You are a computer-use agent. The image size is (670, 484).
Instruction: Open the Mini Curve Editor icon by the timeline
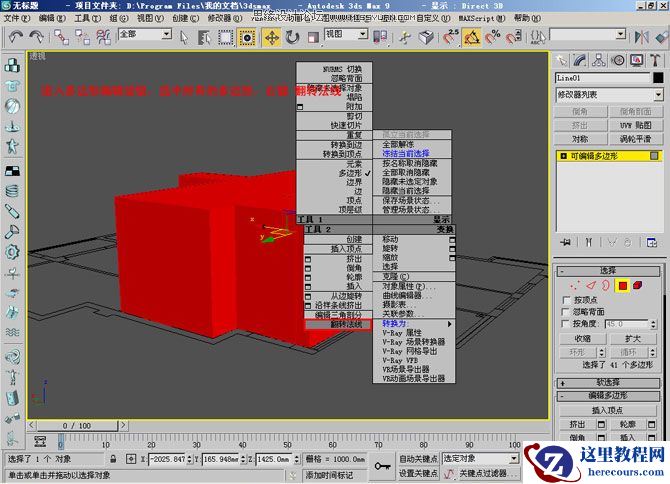tap(40, 442)
